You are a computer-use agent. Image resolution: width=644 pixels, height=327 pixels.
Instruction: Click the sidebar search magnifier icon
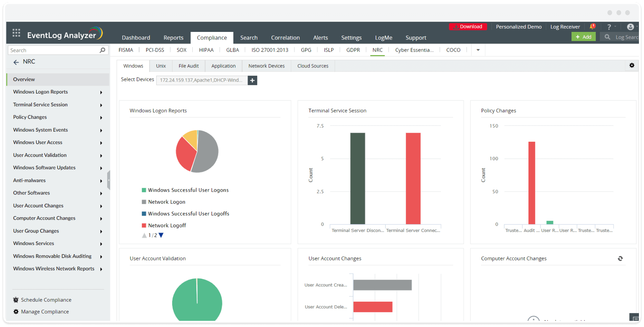[x=103, y=50]
